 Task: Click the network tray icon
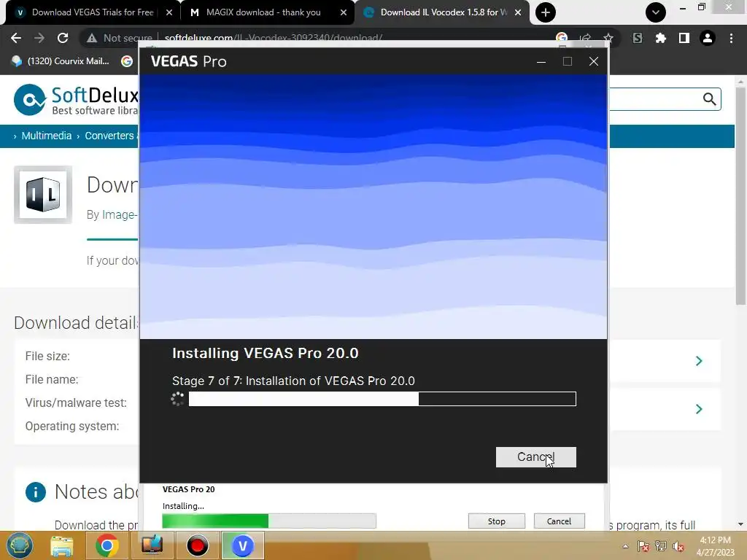point(661,546)
